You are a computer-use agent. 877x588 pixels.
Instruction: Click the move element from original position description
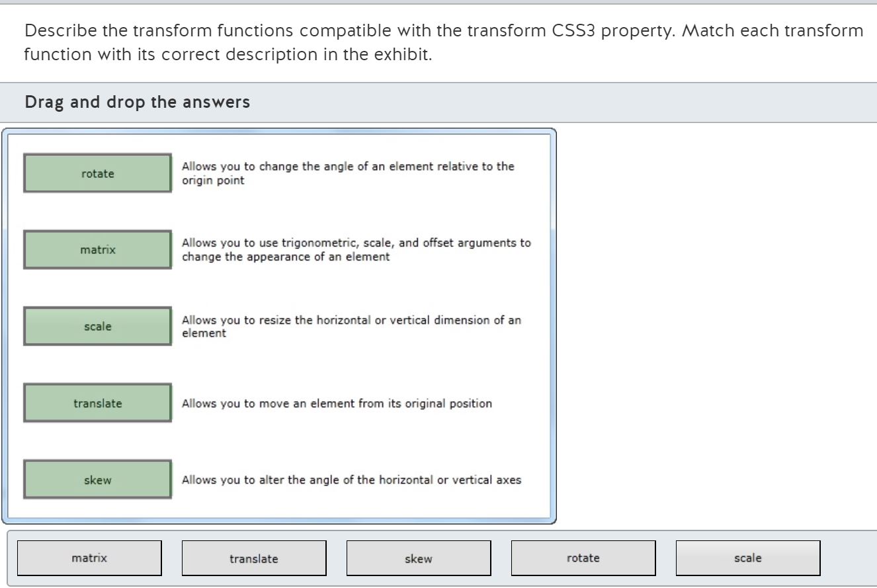coord(337,403)
